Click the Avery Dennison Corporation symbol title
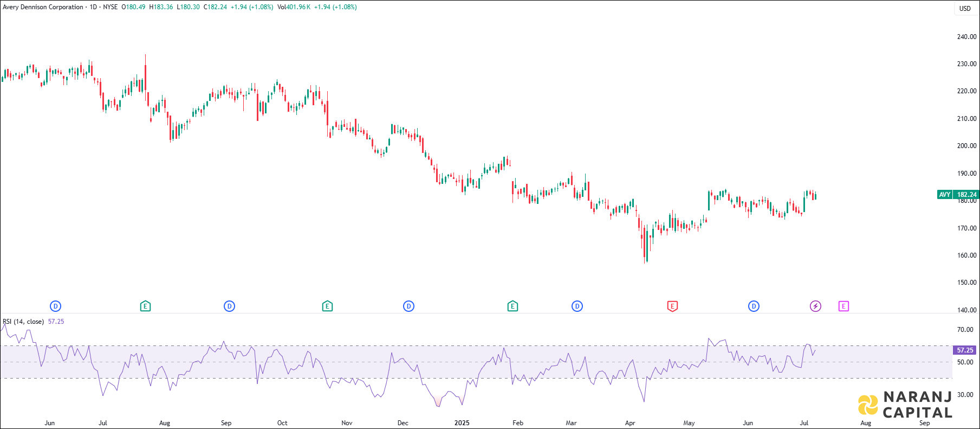 43,7
